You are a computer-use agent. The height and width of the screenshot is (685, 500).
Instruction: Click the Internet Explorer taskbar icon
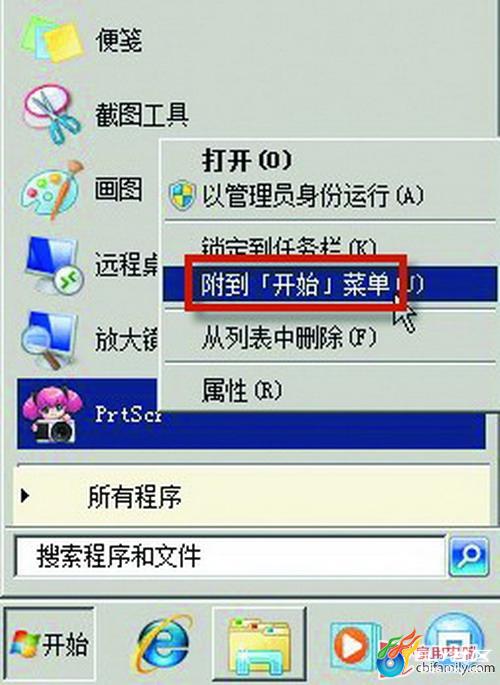point(164,643)
